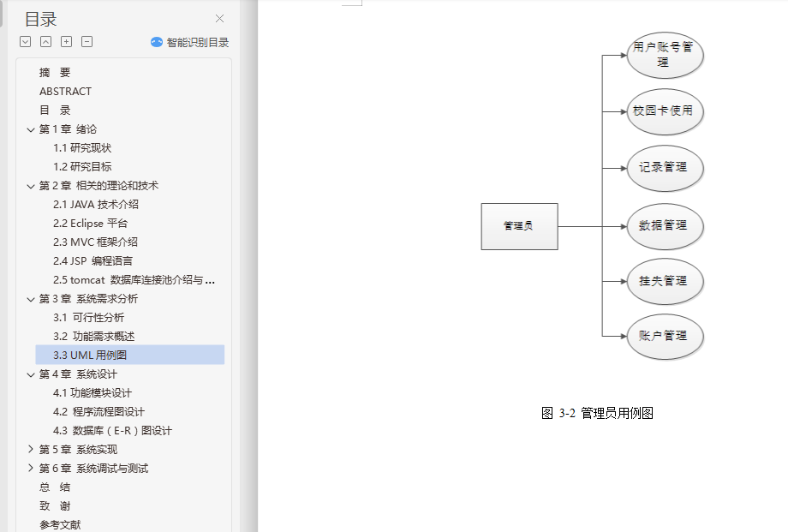Collapse the 第1章 绪论 chapter

31,129
